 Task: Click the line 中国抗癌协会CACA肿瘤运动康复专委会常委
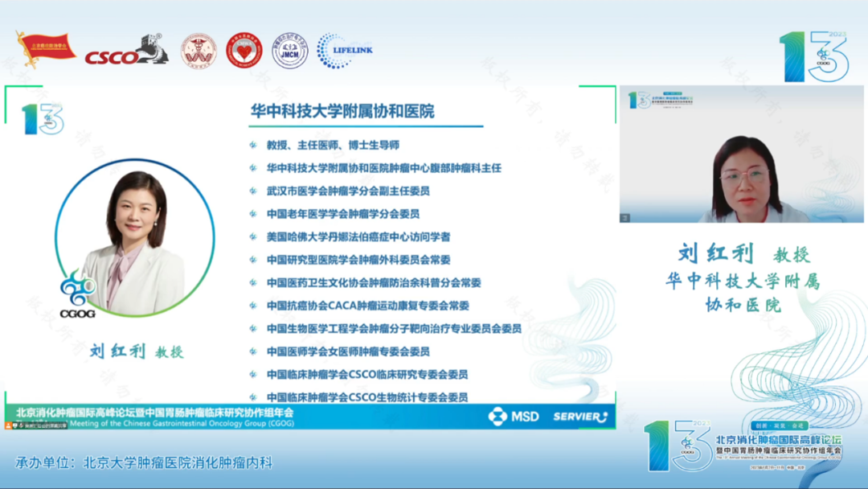(x=367, y=306)
